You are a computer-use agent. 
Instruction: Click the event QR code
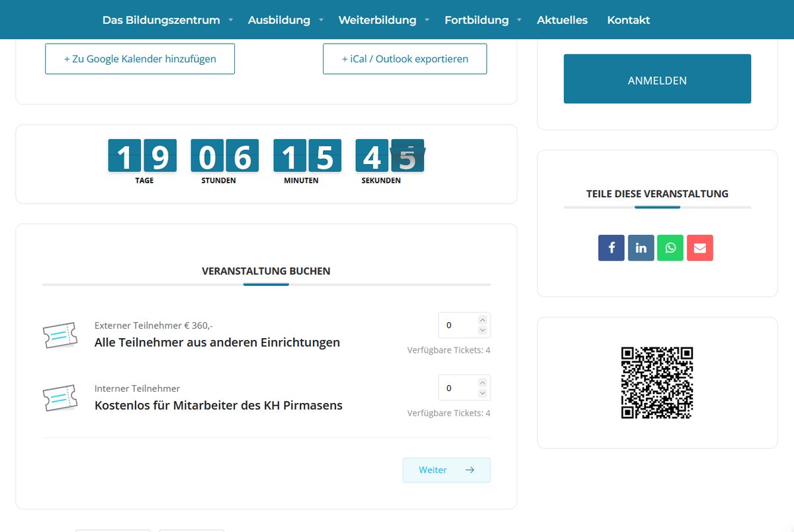(657, 382)
